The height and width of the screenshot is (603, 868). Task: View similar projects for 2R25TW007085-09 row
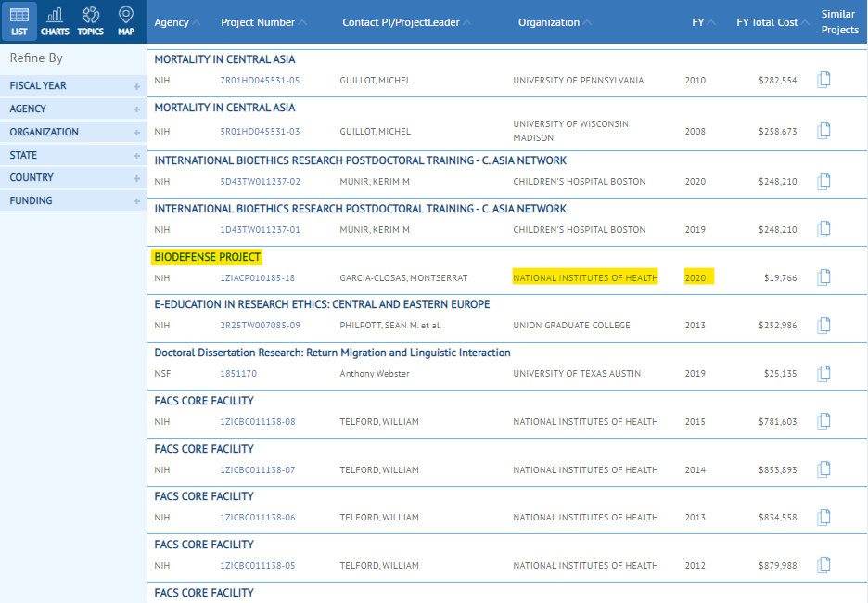(823, 325)
